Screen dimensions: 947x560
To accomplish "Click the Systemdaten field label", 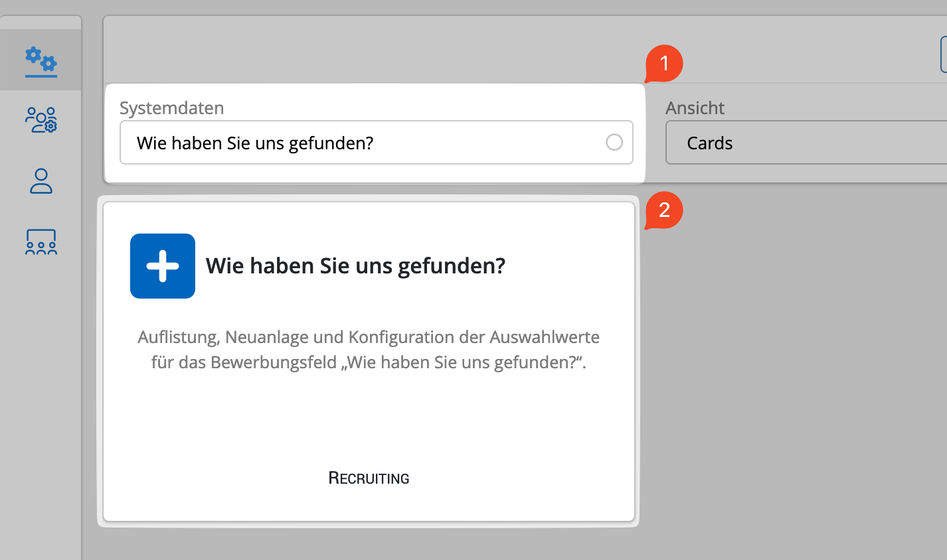I will tap(171, 108).
